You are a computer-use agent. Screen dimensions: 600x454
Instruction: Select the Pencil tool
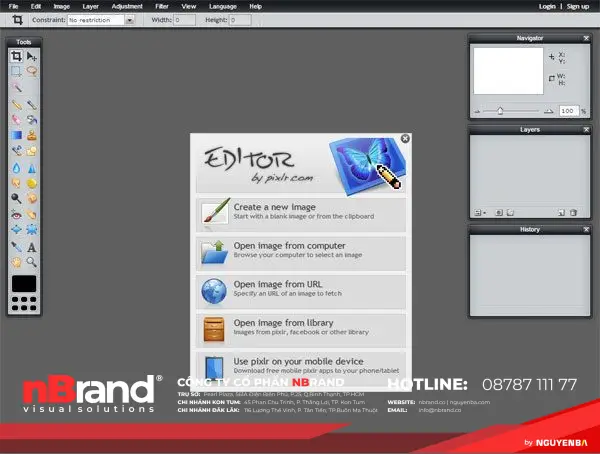pos(16,105)
